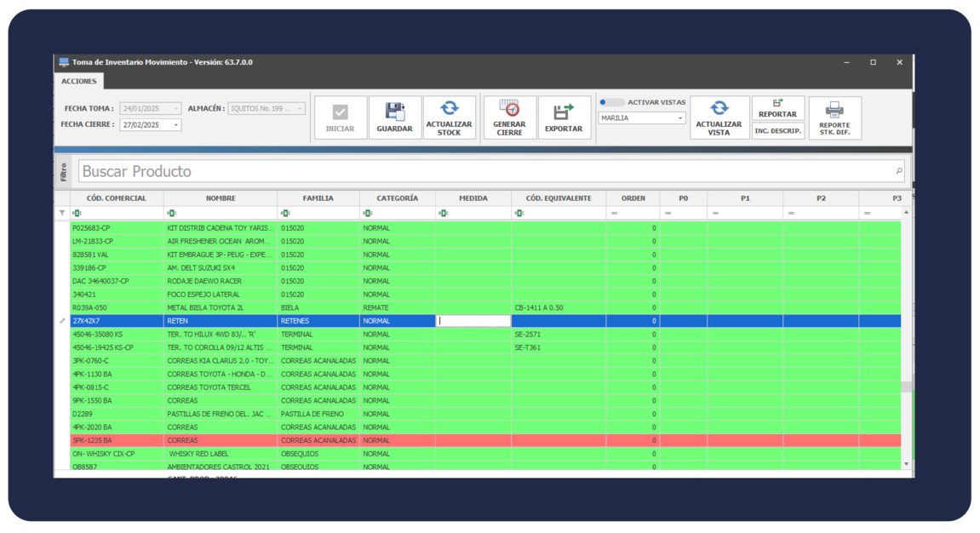
Task: Click the search magnifier in Buscar Producto
Action: click(899, 171)
